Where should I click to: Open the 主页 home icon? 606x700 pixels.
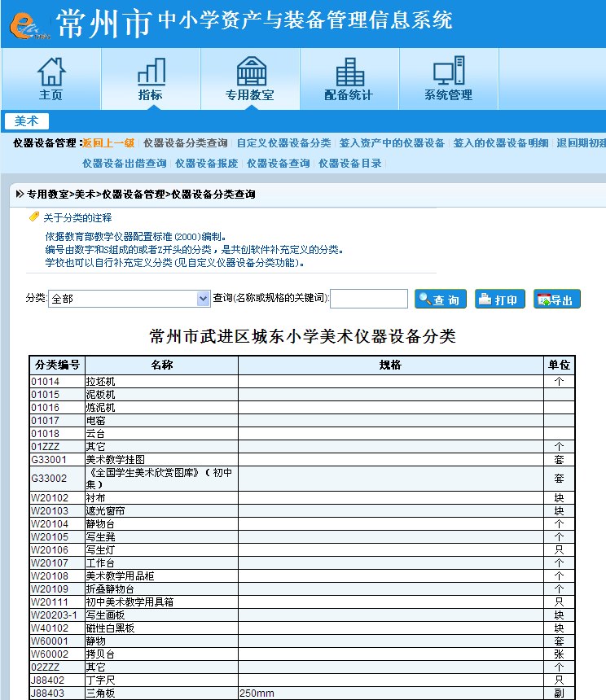click(x=51, y=72)
